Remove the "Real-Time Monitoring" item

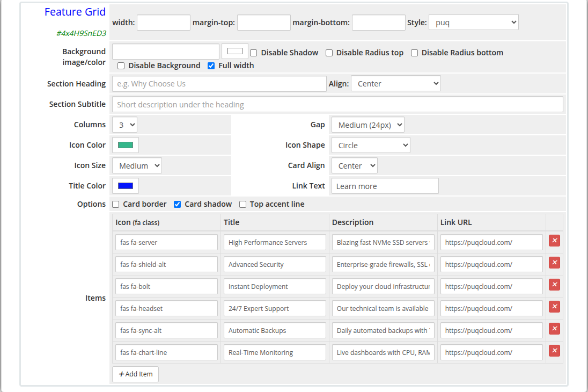[554, 351]
